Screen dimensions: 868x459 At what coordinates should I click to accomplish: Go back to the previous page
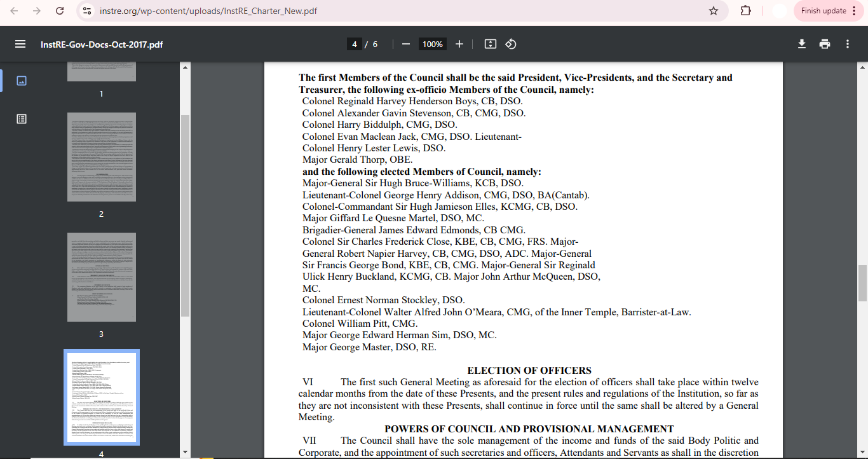pos(14,11)
